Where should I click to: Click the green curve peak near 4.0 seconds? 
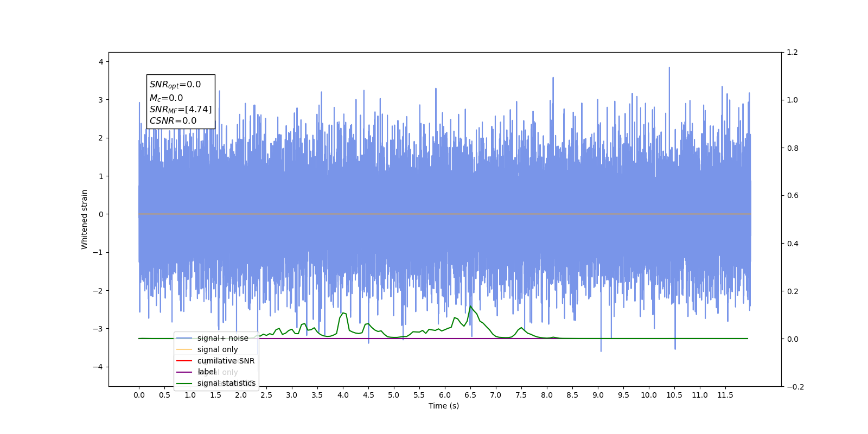pyautogui.click(x=343, y=313)
